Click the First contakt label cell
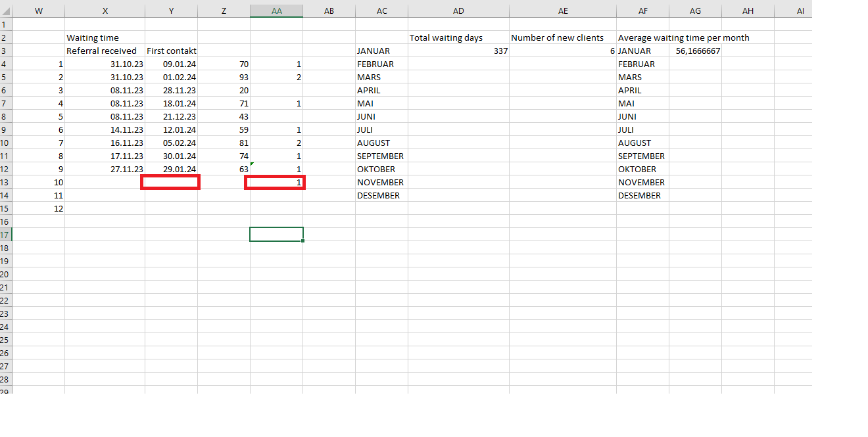The image size is (868, 437). 170,51
